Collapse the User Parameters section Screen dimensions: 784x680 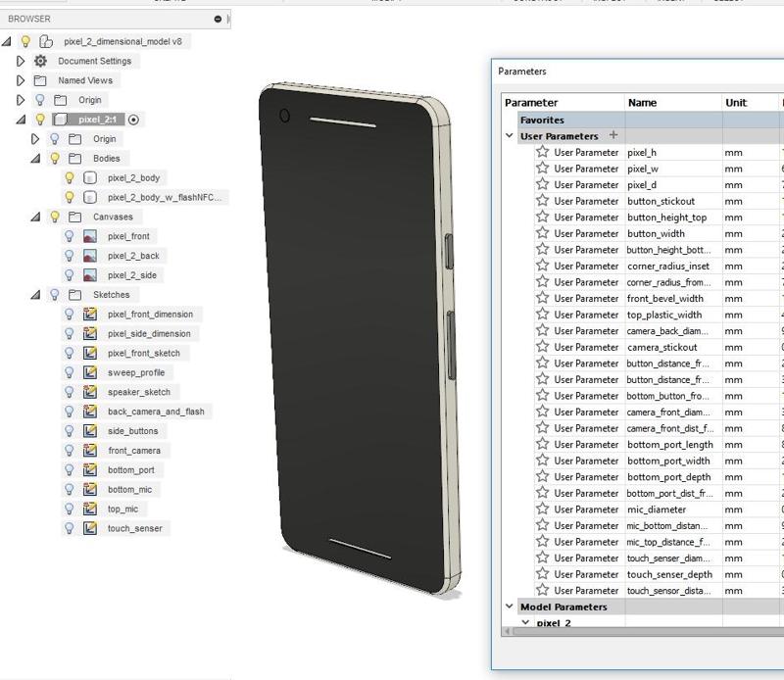point(510,135)
